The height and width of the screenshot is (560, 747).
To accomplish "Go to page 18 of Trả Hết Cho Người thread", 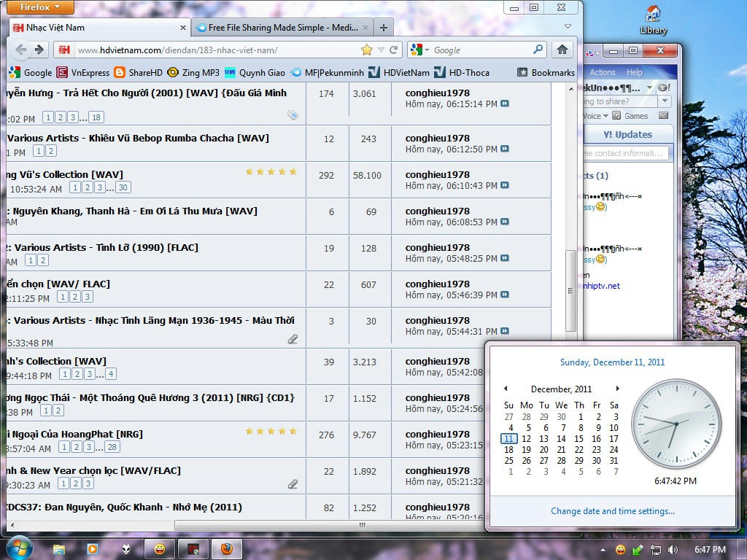I will [96, 117].
